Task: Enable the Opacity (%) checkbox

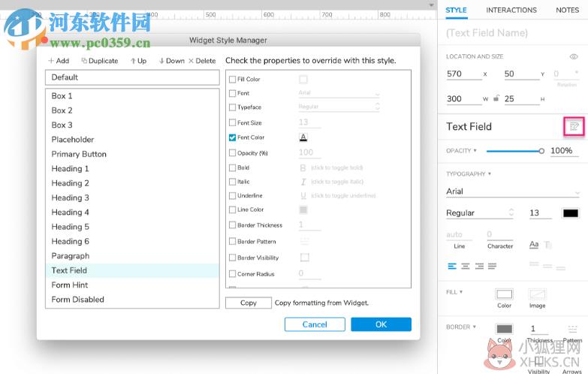Action: click(233, 153)
